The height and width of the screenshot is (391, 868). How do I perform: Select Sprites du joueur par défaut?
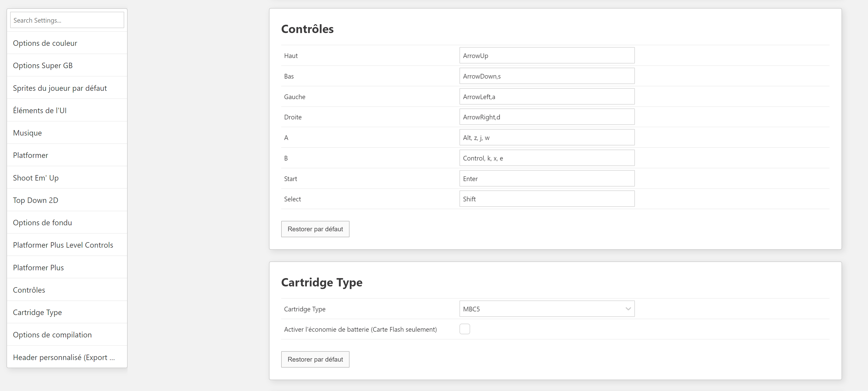coord(60,88)
